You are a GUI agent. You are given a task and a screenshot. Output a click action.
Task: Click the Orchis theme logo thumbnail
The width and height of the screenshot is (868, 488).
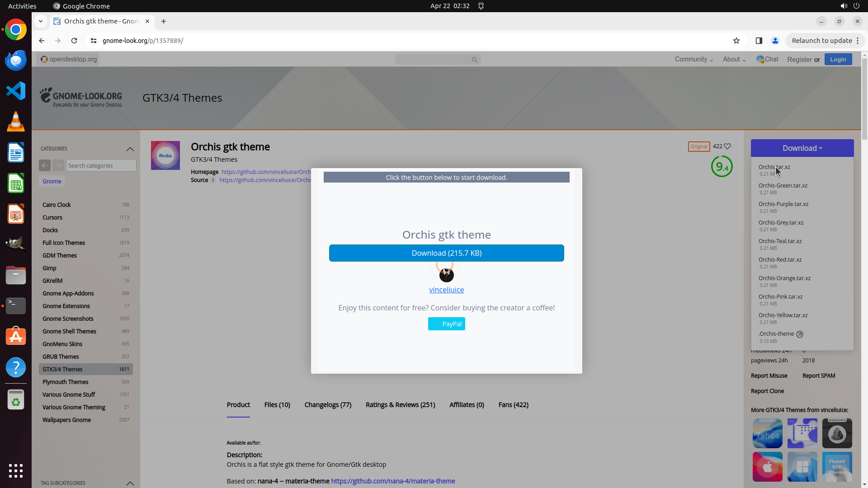165,155
